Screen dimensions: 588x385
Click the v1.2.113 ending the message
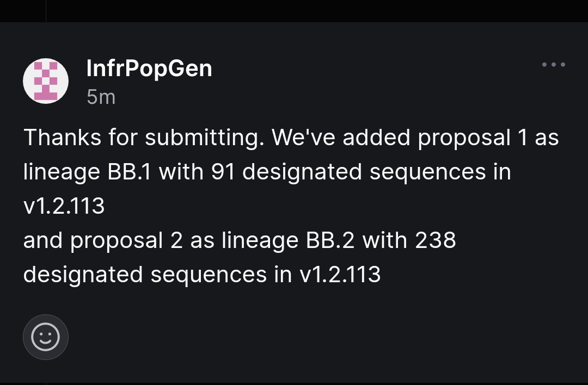click(340, 274)
